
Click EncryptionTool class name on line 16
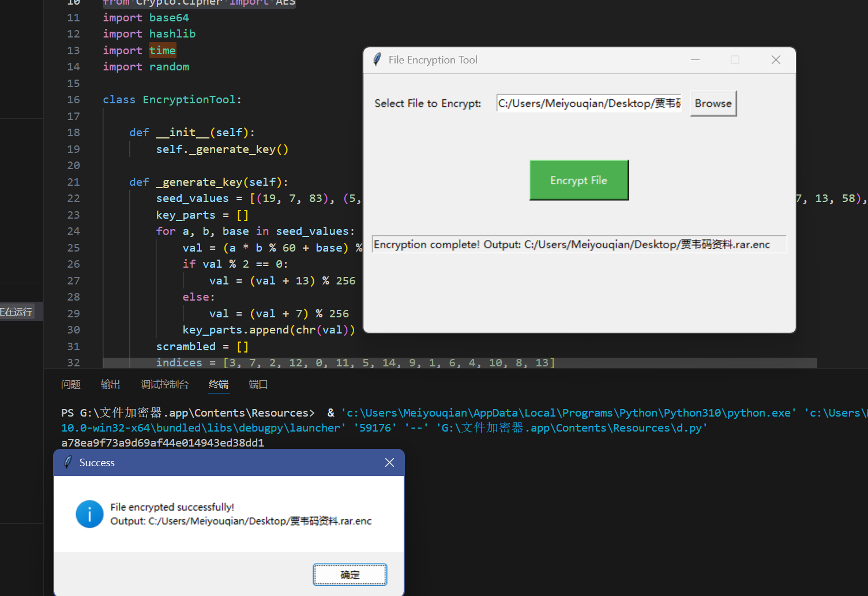[x=189, y=100]
